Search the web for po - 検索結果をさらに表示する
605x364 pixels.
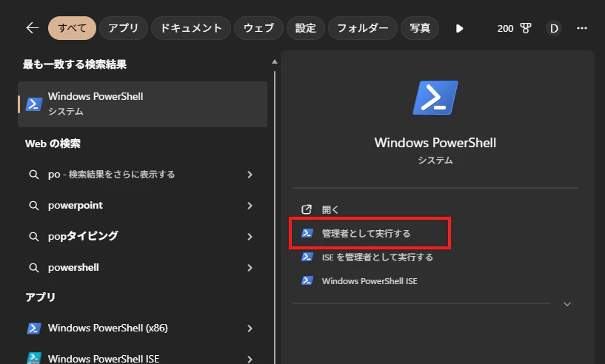point(142,175)
